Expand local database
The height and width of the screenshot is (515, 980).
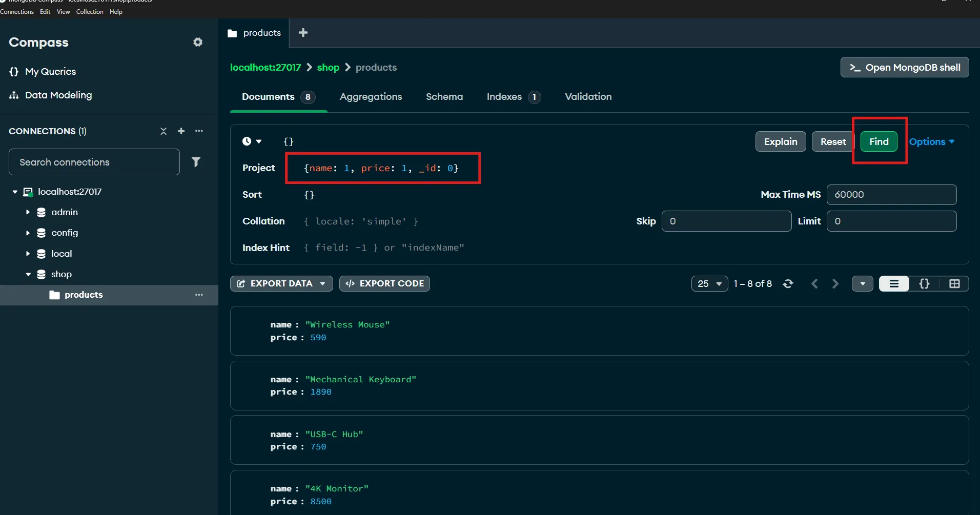point(28,254)
